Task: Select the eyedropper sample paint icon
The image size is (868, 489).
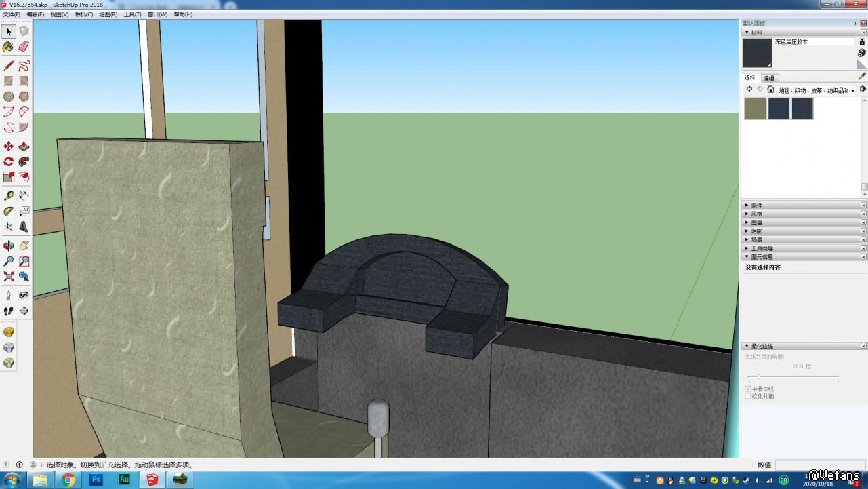Action: point(862,77)
